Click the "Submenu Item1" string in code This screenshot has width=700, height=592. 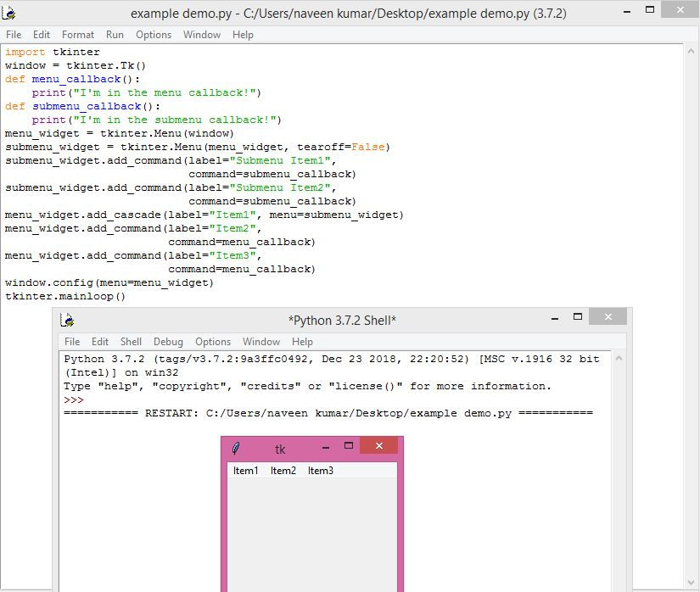point(280,160)
